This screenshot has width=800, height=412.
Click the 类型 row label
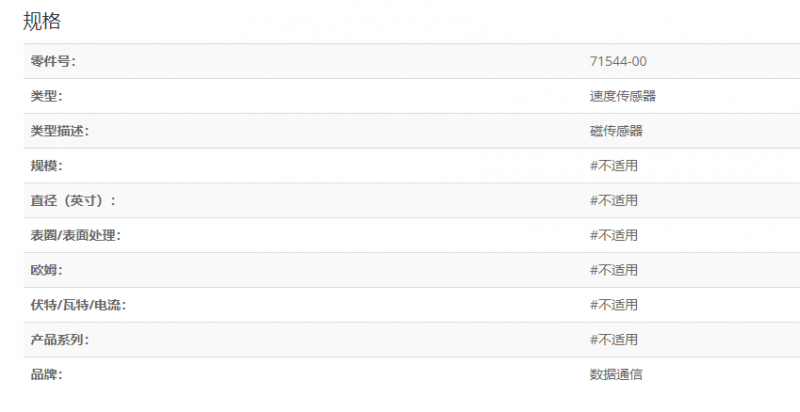(47, 96)
